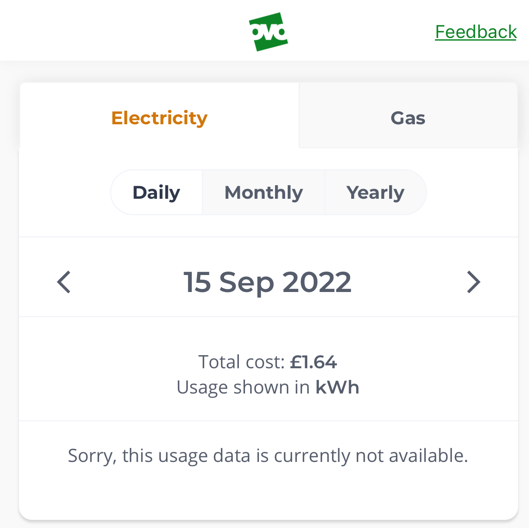
Task: Click the green OVO logo
Action: click(268, 32)
